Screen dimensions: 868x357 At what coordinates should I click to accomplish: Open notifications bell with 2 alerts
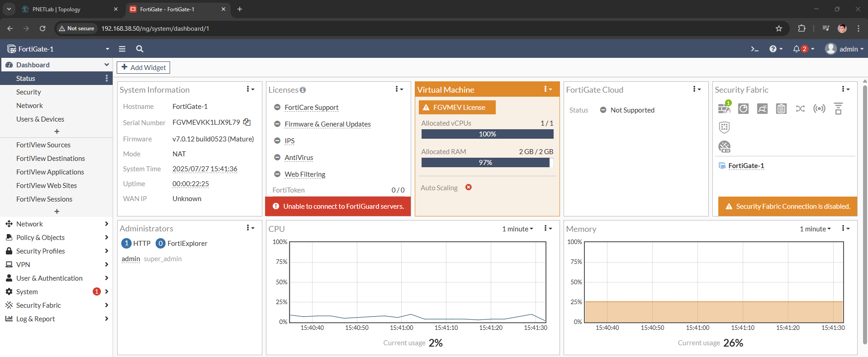point(803,49)
